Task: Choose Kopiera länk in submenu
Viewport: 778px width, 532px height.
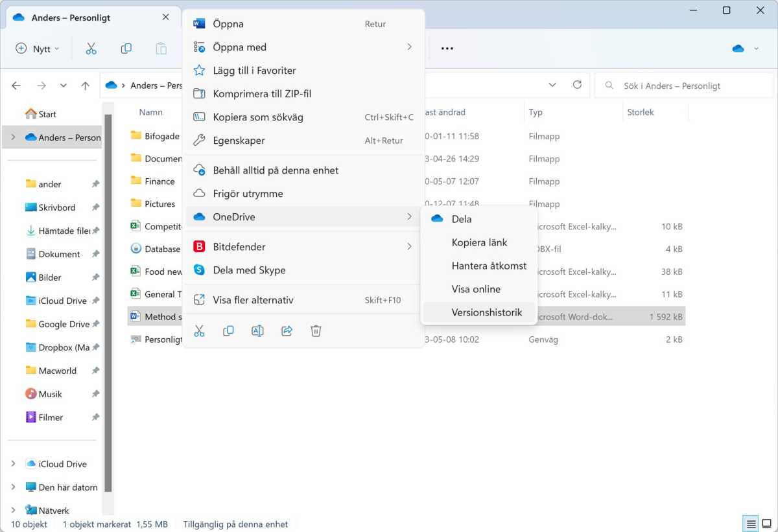Action: 479,242
